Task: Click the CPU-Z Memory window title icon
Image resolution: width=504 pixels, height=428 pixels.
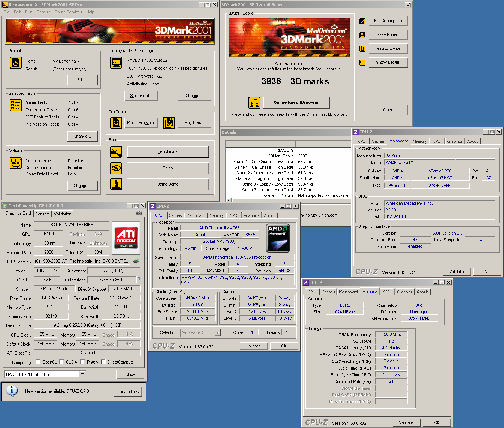Action: click(306, 283)
